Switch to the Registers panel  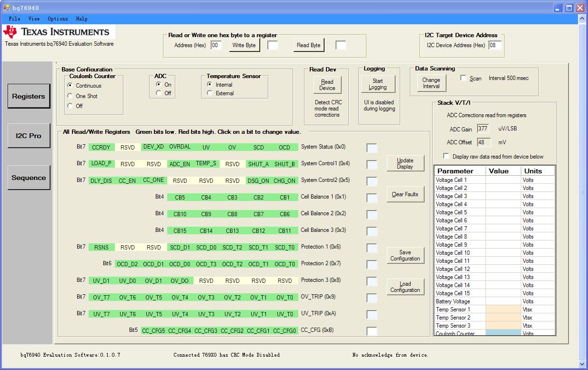pos(29,96)
